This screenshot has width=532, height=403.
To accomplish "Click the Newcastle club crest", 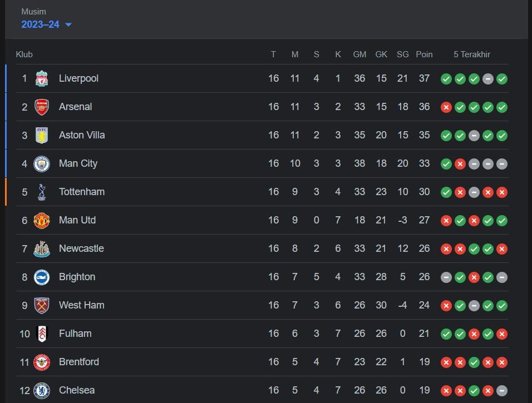I will [42, 248].
